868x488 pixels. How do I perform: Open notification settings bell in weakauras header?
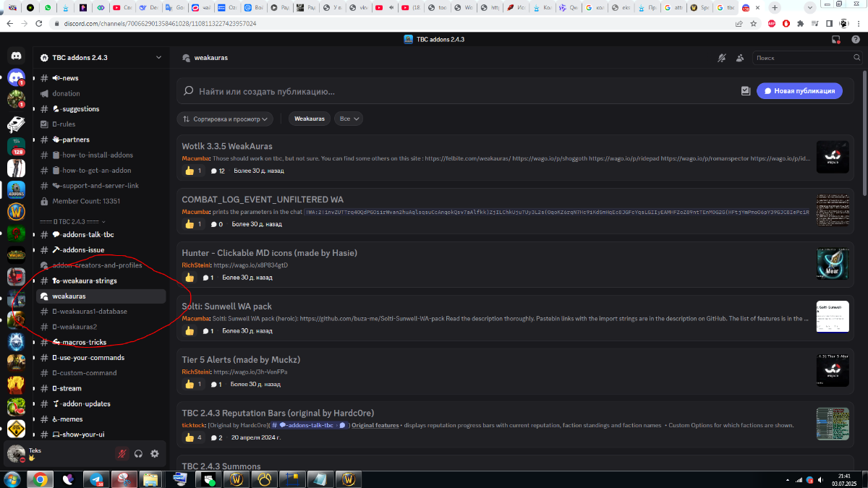click(x=721, y=58)
